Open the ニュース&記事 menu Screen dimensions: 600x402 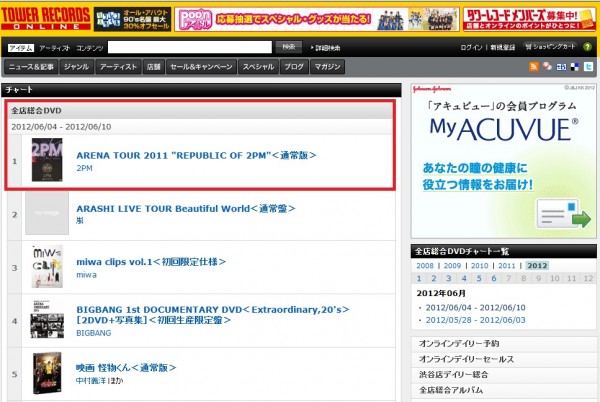[x=31, y=67]
